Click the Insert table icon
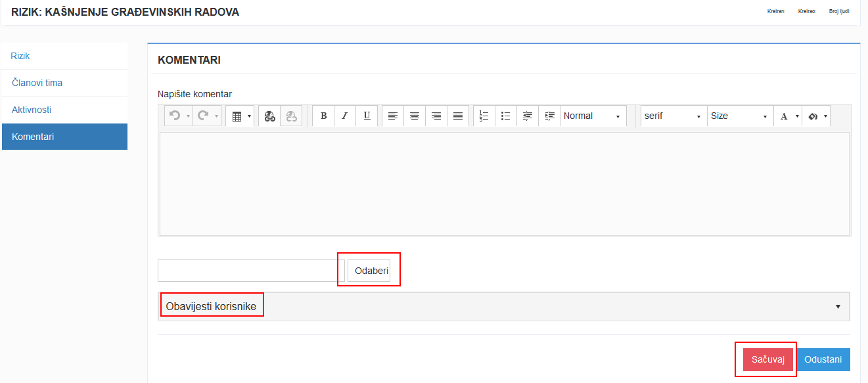 pyautogui.click(x=237, y=116)
